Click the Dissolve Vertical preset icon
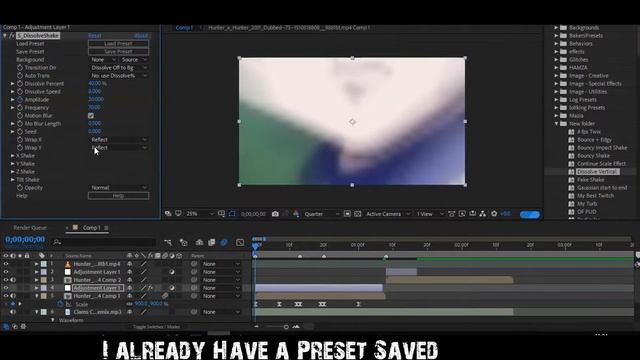Viewport: 640px width, 360px height. (571, 172)
